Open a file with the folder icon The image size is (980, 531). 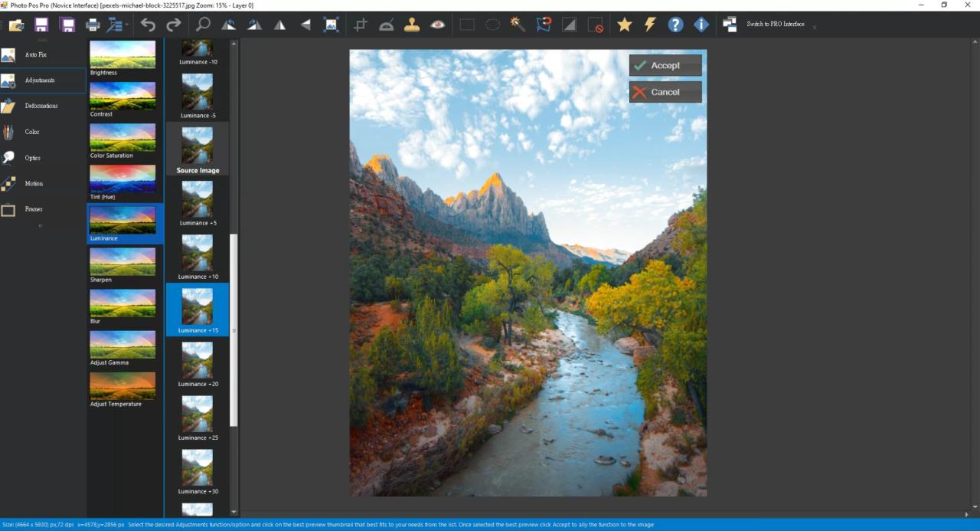(16, 25)
